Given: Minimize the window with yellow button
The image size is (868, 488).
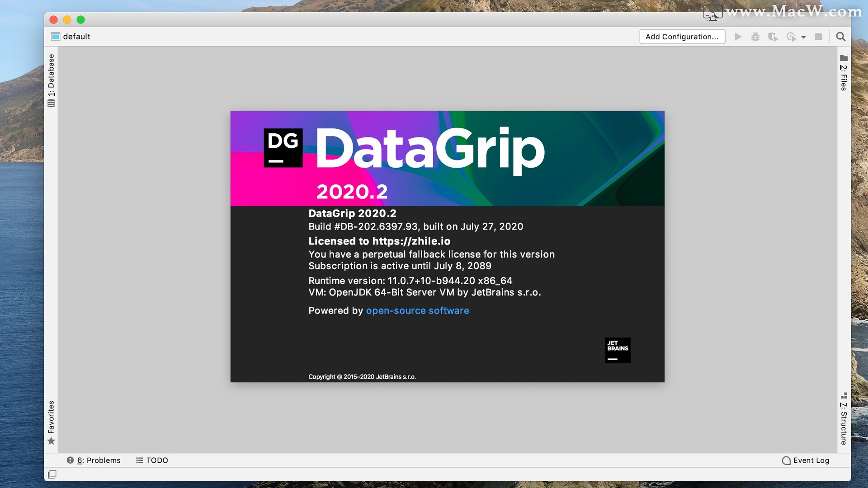Looking at the screenshot, I should (67, 19).
